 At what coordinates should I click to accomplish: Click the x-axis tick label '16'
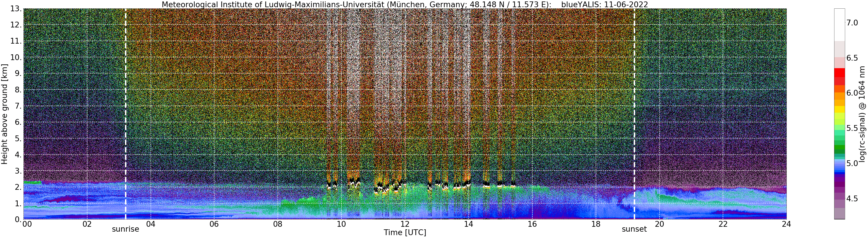coord(532,224)
